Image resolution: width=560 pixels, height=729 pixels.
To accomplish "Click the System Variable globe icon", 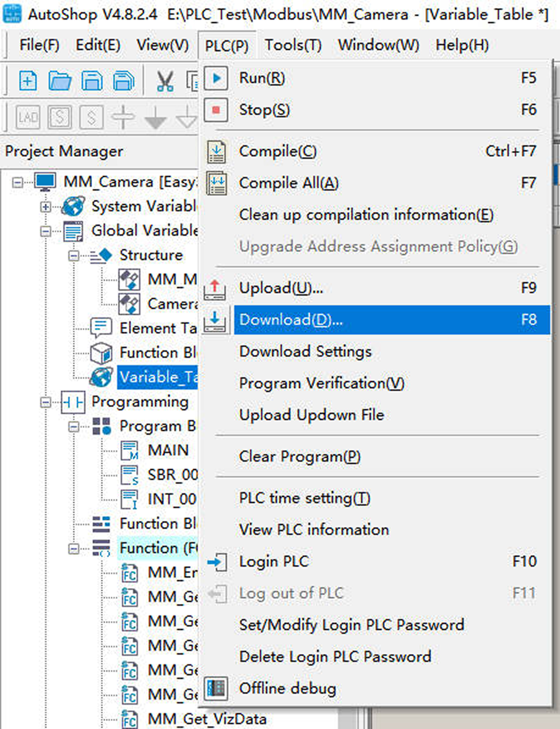I will (73, 206).
